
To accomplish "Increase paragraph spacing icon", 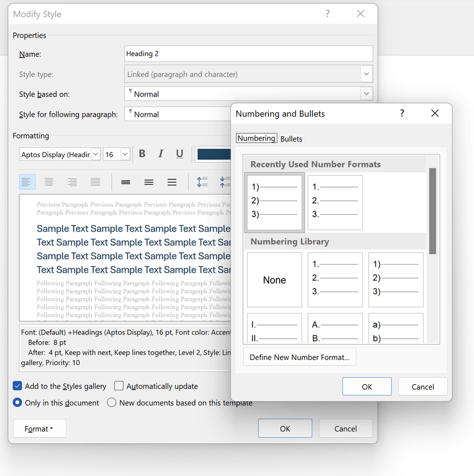I will click(202, 182).
